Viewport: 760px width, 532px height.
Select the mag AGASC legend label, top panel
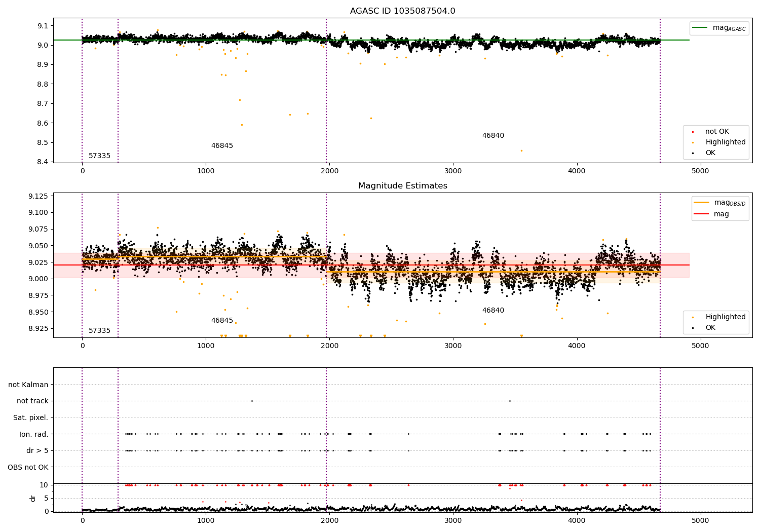729,28
